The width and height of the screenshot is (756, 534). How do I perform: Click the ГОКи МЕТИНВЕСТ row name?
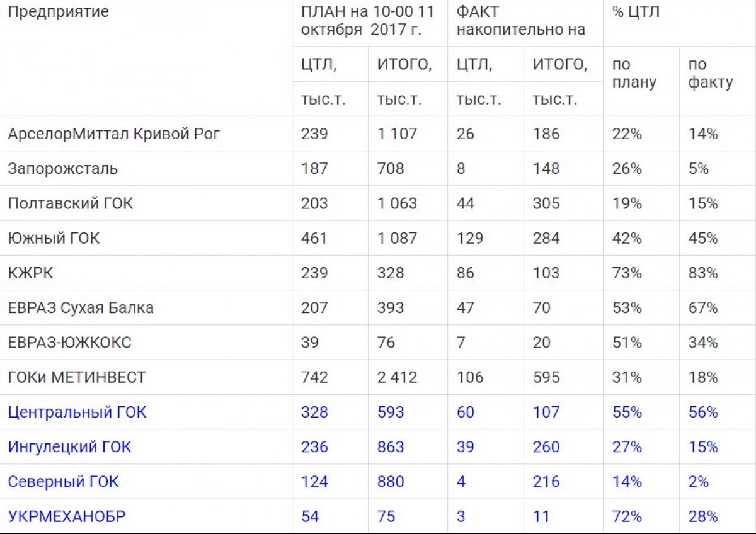77,377
